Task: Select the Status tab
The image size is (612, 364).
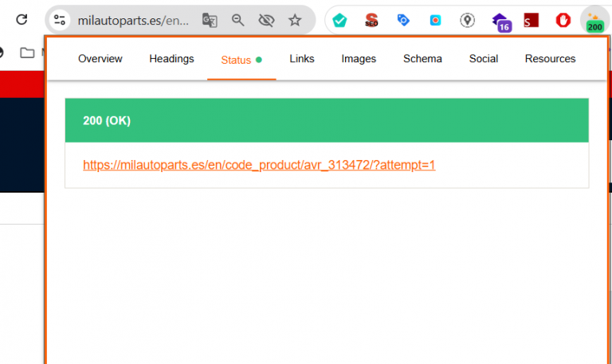Action: click(x=241, y=60)
